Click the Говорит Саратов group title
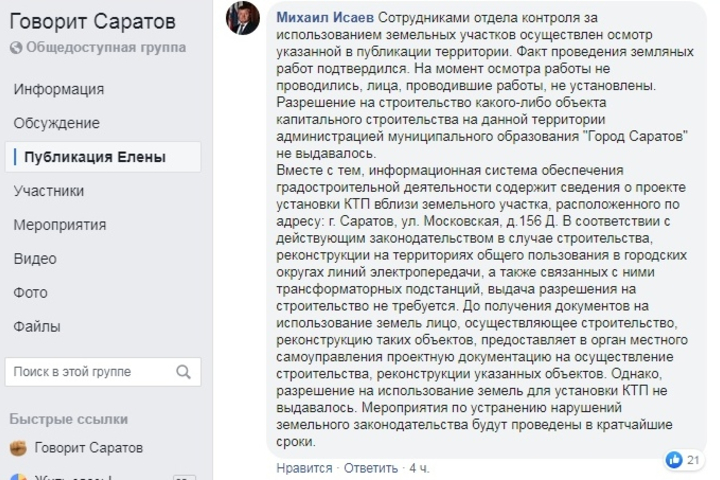 pyautogui.click(x=92, y=21)
